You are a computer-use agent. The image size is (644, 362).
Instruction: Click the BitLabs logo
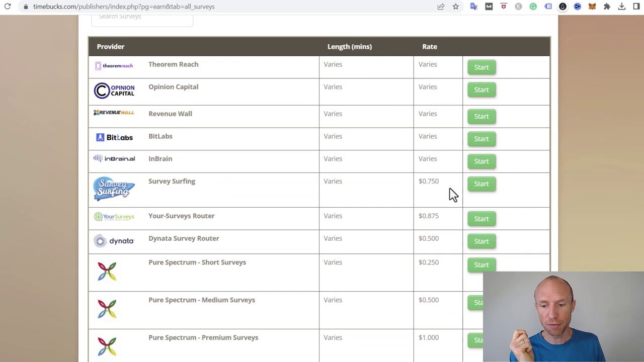pos(114,137)
